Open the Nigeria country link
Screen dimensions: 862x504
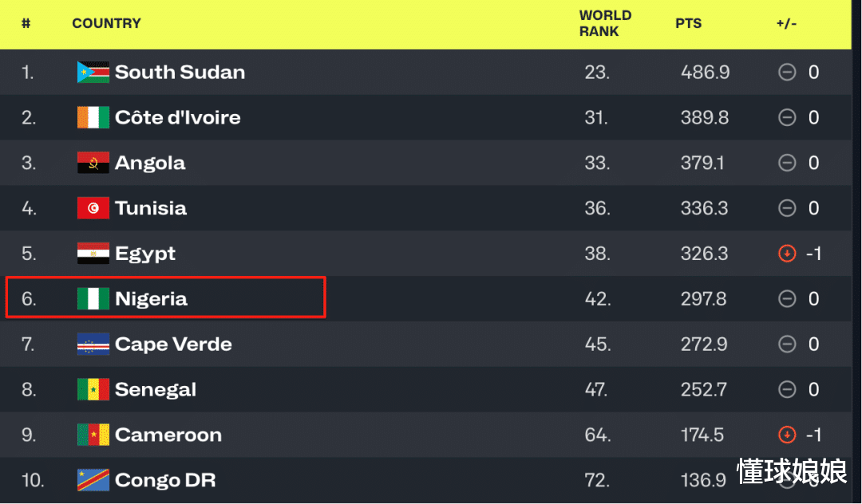pyautogui.click(x=151, y=299)
